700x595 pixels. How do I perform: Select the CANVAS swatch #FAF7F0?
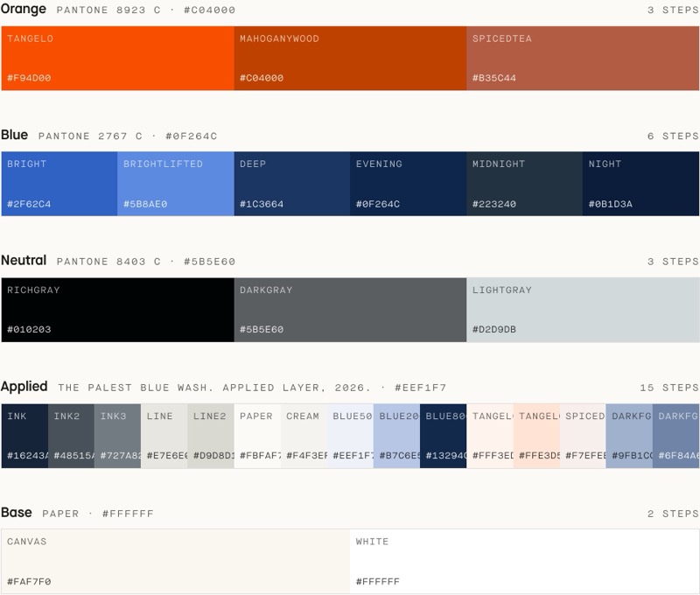click(x=176, y=562)
